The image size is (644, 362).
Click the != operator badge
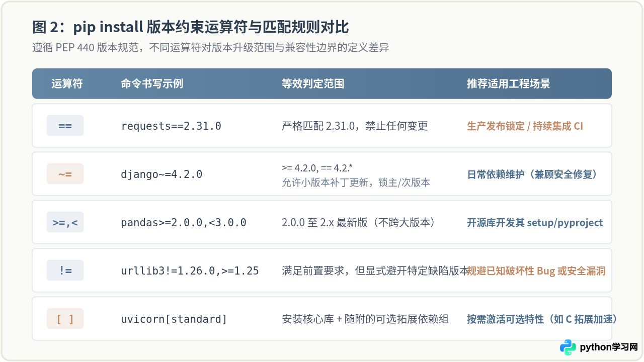coord(65,270)
